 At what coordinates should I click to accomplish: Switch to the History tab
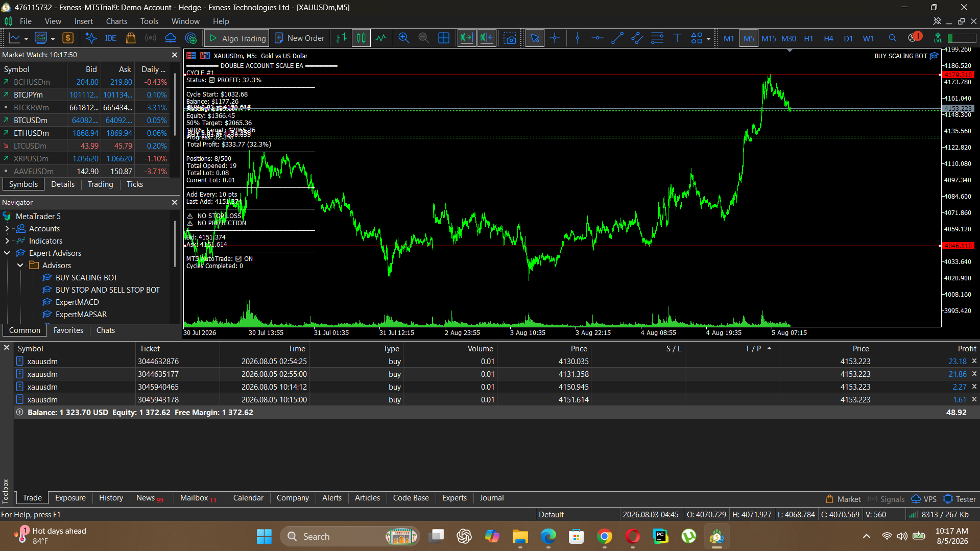coord(111,498)
